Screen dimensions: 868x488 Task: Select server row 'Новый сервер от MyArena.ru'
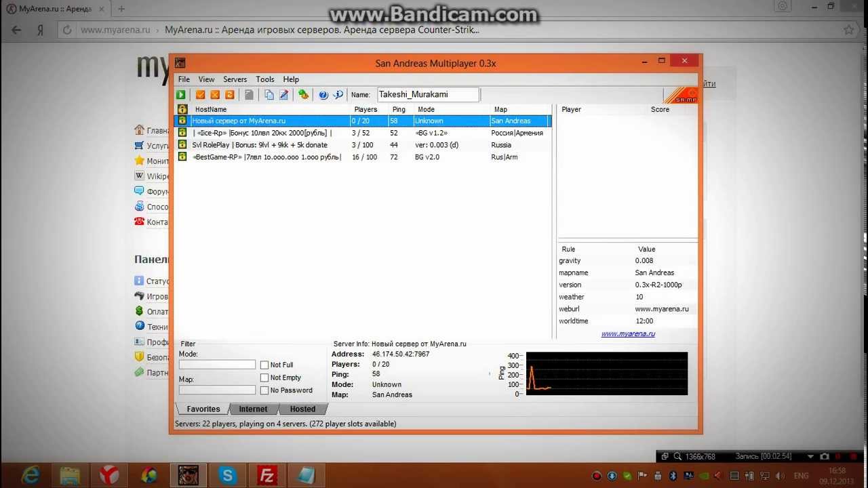pos(363,121)
